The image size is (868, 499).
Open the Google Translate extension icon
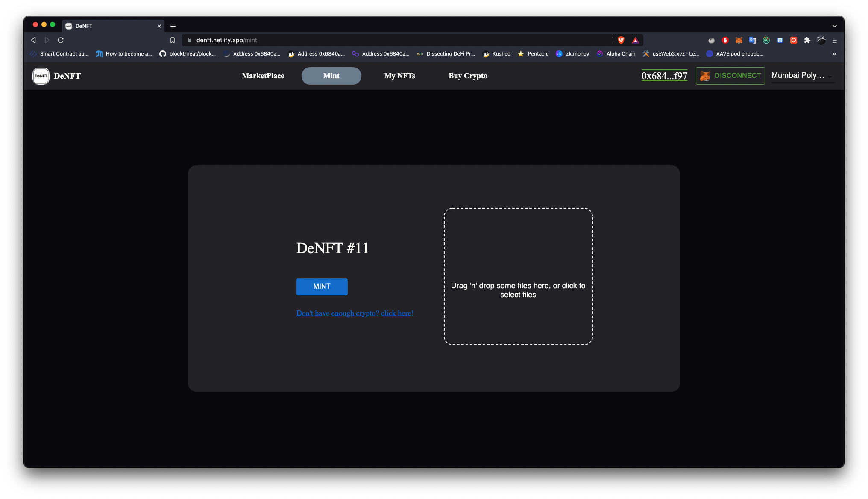(x=752, y=40)
